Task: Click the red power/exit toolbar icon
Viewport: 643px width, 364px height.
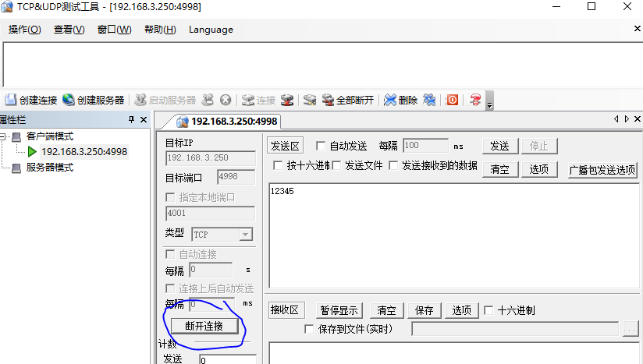Action: coord(452,100)
